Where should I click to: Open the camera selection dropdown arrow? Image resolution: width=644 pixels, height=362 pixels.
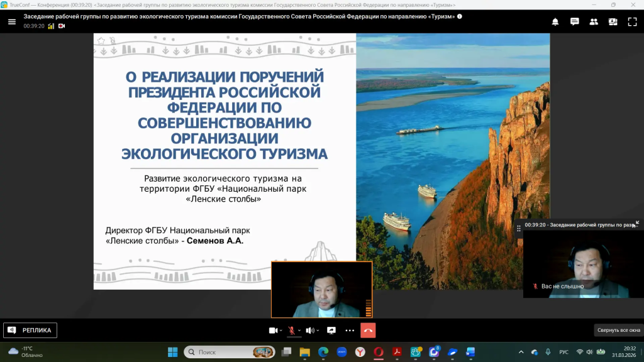coord(281,329)
